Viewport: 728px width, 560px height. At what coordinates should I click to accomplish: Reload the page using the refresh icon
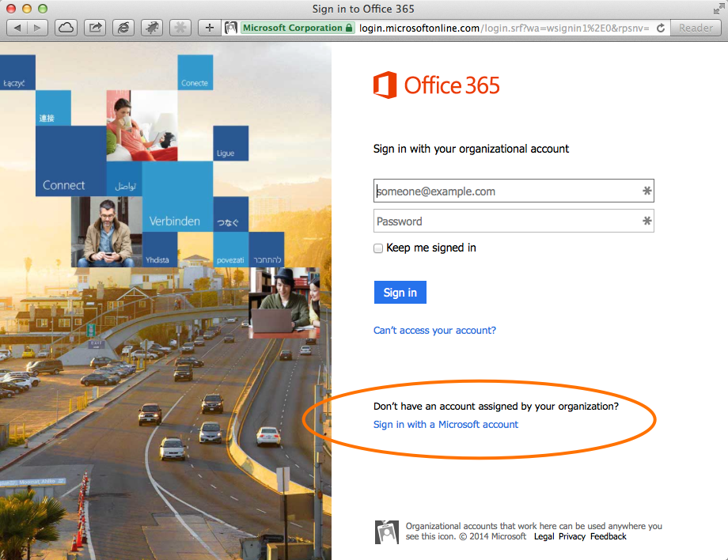(x=662, y=28)
